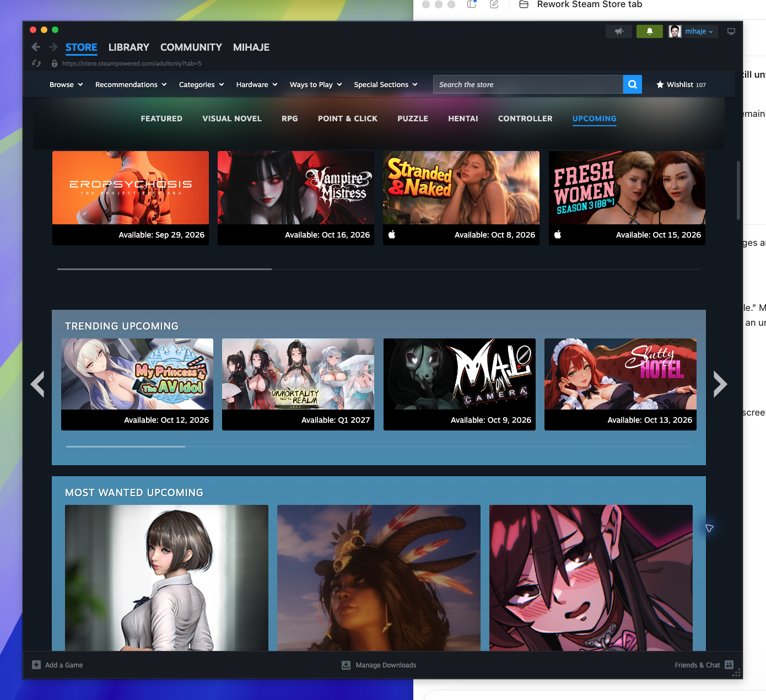
Task: Click the carousel scrollbar below Eropsychosis row
Action: 164,269
